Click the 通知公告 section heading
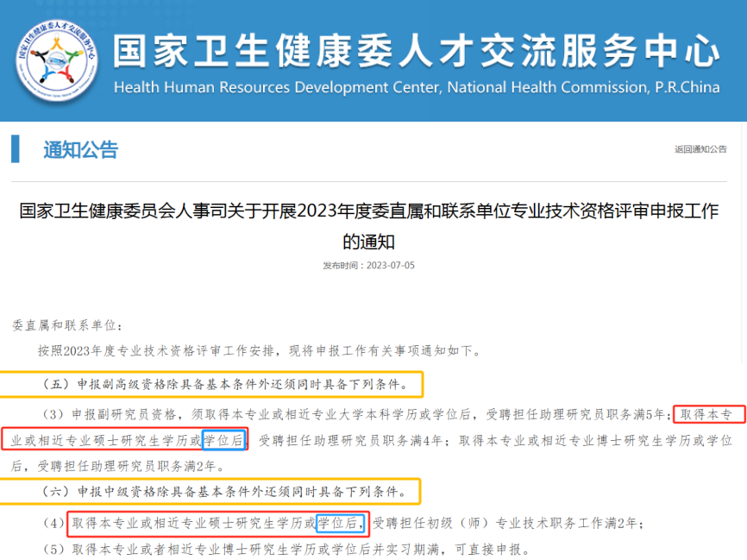Image resolution: width=747 pixels, height=560 pixels. pos(80,149)
